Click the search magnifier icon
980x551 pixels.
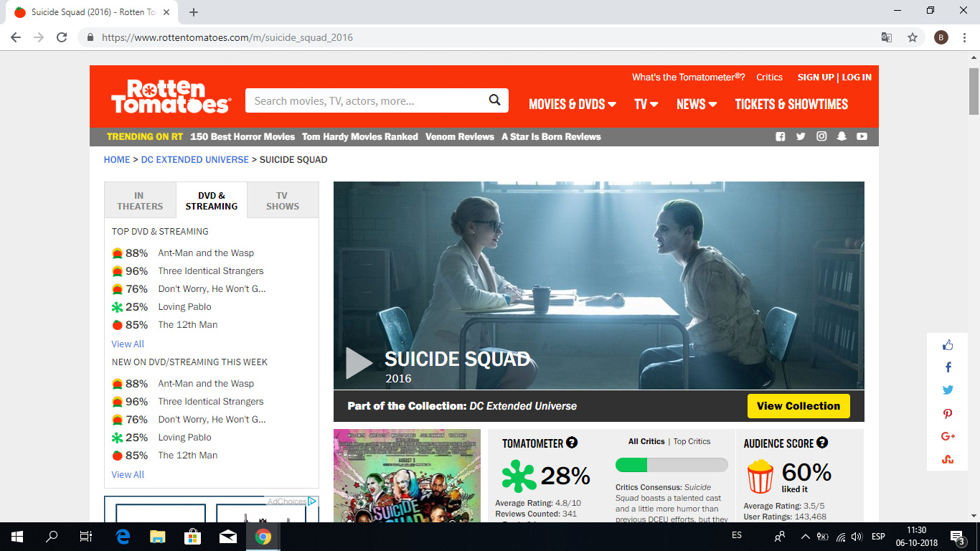[x=494, y=100]
